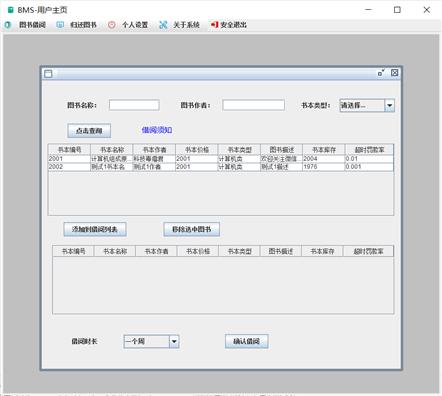
Task: Click the 添加到借阅列表 button
Action: coord(95,229)
